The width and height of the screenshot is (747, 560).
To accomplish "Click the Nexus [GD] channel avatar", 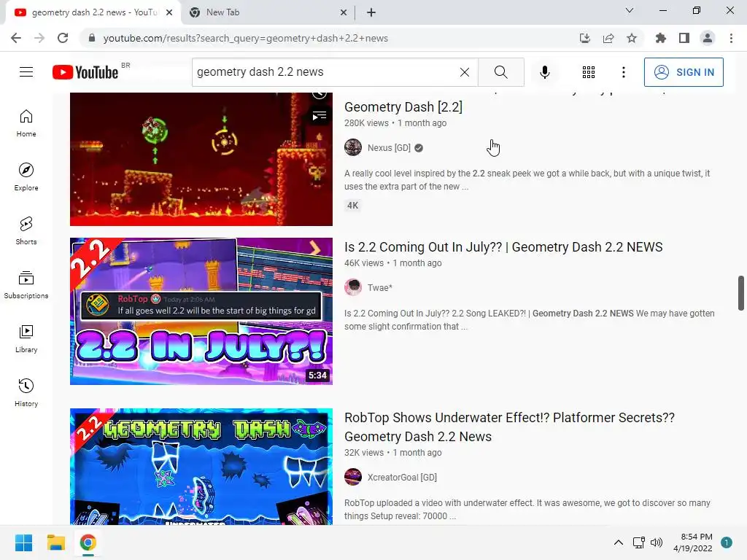I will click(x=353, y=147).
